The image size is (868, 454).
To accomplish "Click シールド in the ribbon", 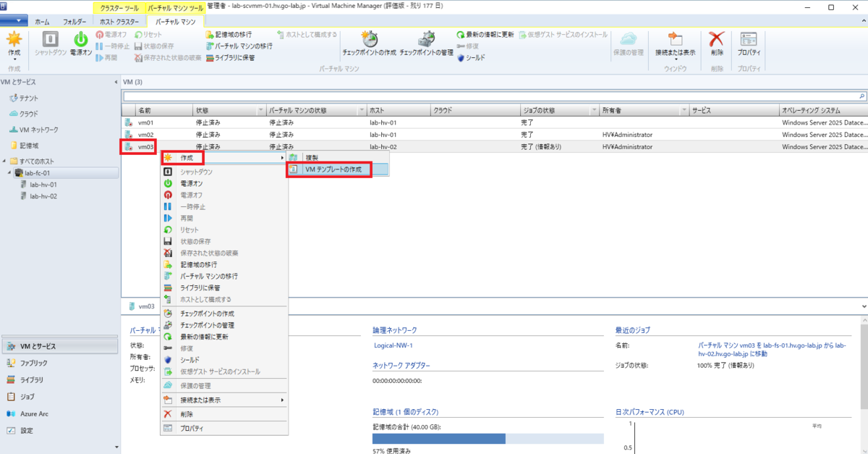I will click(x=471, y=57).
